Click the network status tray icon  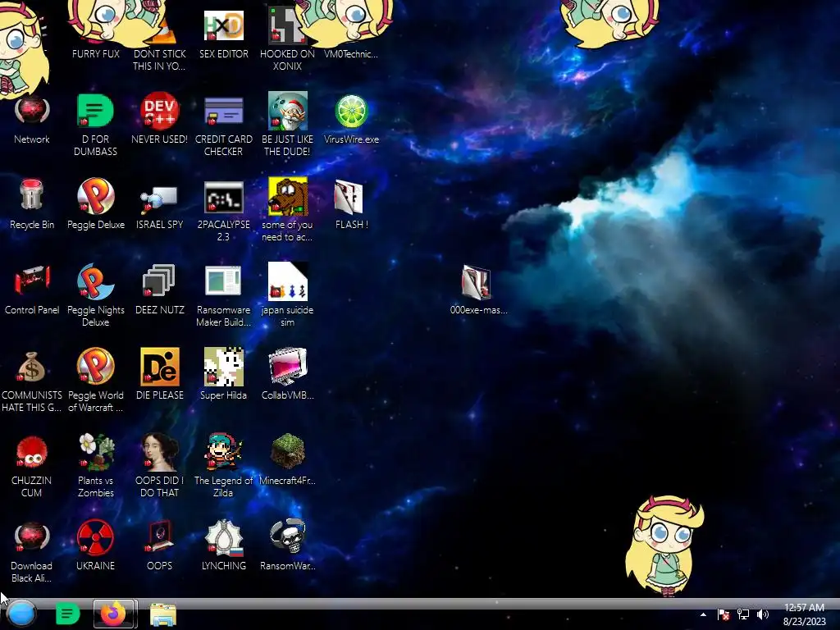click(743, 614)
